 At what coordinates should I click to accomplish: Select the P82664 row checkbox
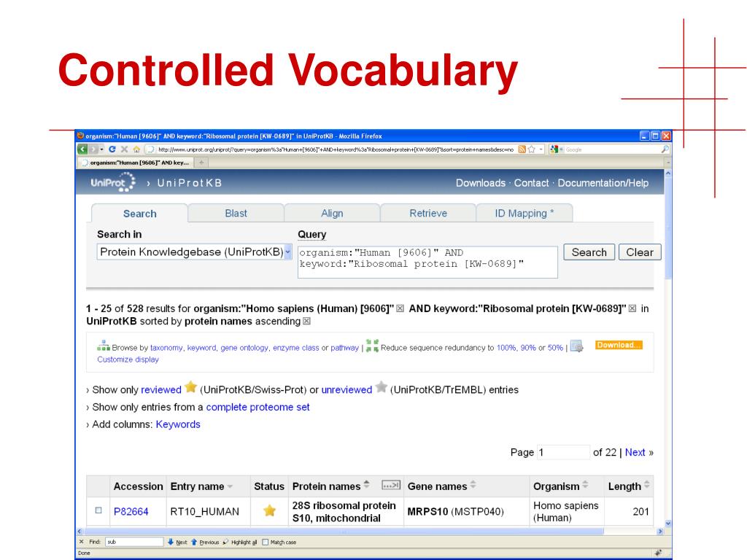[98, 510]
